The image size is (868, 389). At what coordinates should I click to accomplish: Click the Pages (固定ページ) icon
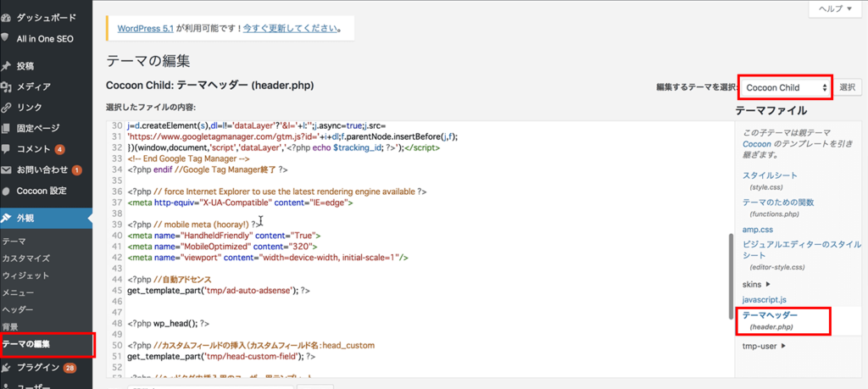click(x=6, y=128)
